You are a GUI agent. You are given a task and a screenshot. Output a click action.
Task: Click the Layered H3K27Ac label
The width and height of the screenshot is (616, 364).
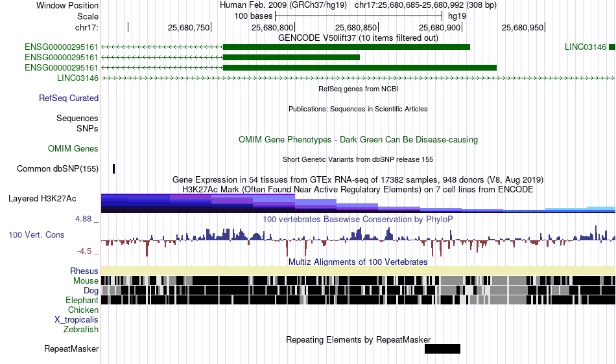(x=42, y=198)
